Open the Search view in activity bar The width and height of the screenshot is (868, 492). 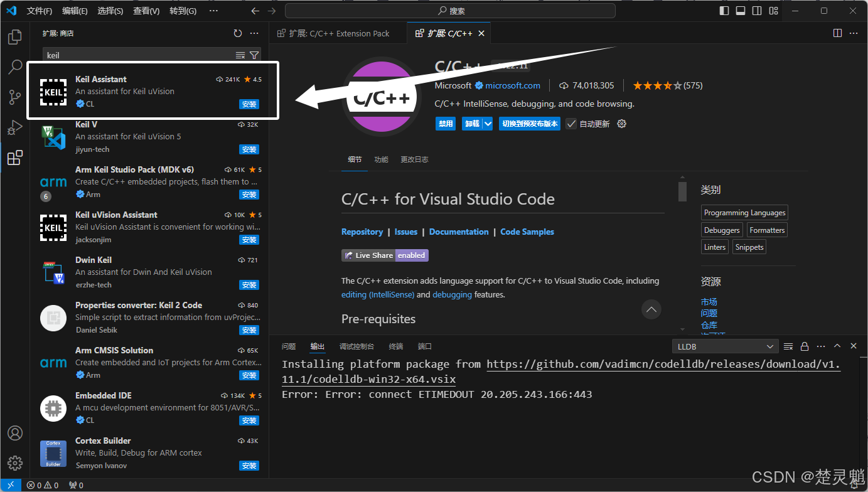[15, 67]
